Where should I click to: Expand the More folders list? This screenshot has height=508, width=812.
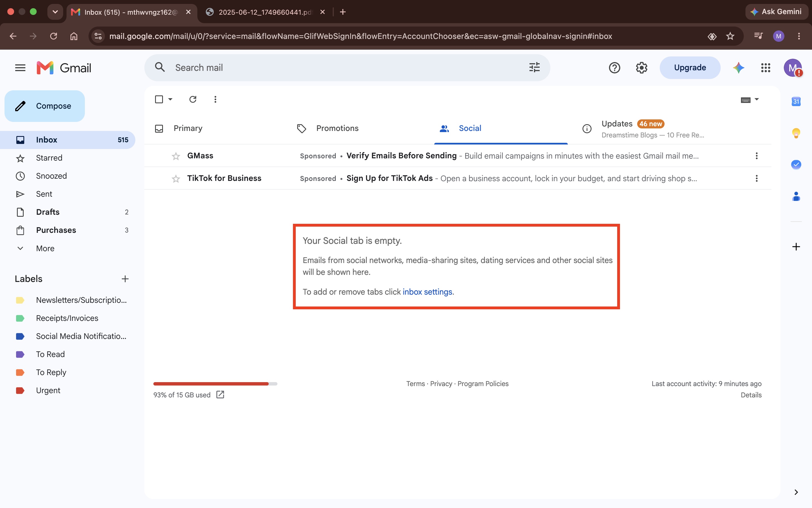tap(45, 248)
